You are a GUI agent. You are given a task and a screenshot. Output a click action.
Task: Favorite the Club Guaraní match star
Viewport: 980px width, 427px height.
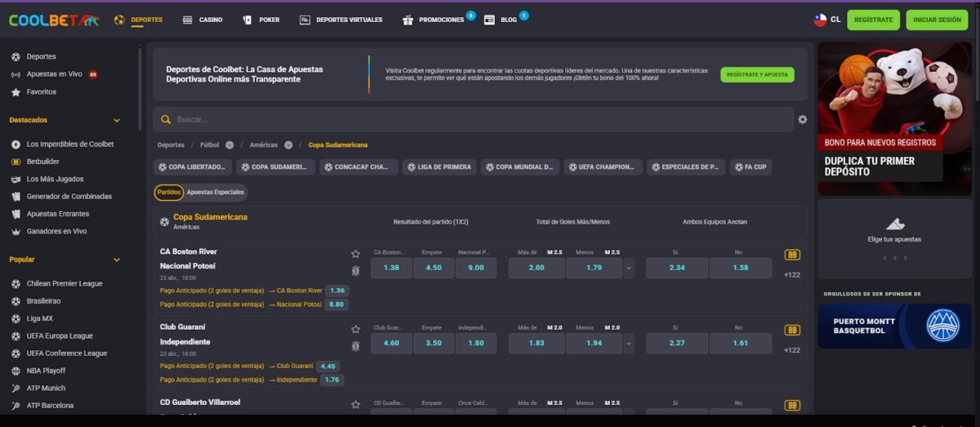[x=355, y=329]
